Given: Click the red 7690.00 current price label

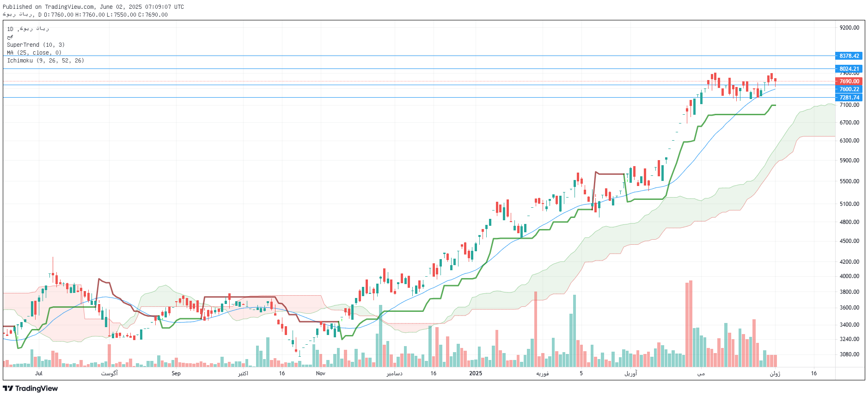Looking at the screenshot, I should 849,81.
